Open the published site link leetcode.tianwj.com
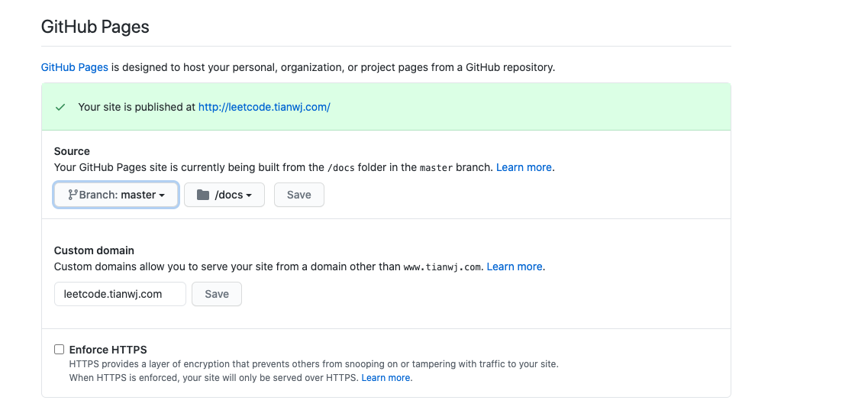The width and height of the screenshot is (868, 410). coord(264,108)
